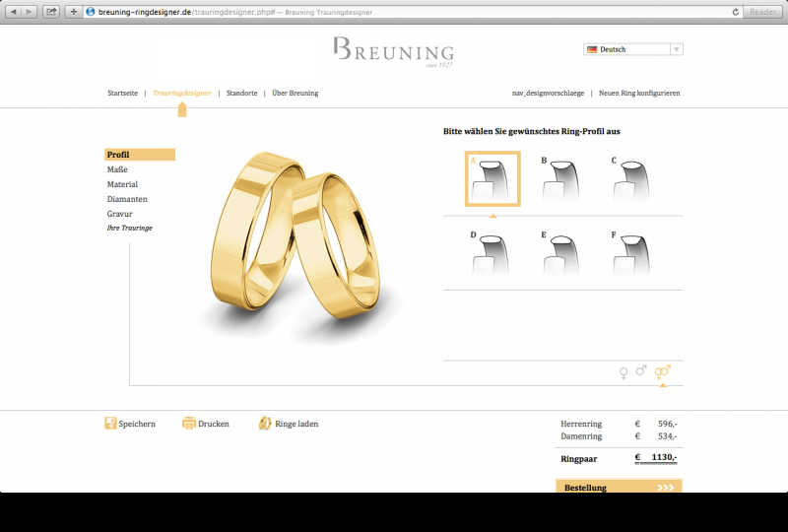Image resolution: width=788 pixels, height=532 pixels.
Task: Open Über Breuning page
Action: [295, 93]
